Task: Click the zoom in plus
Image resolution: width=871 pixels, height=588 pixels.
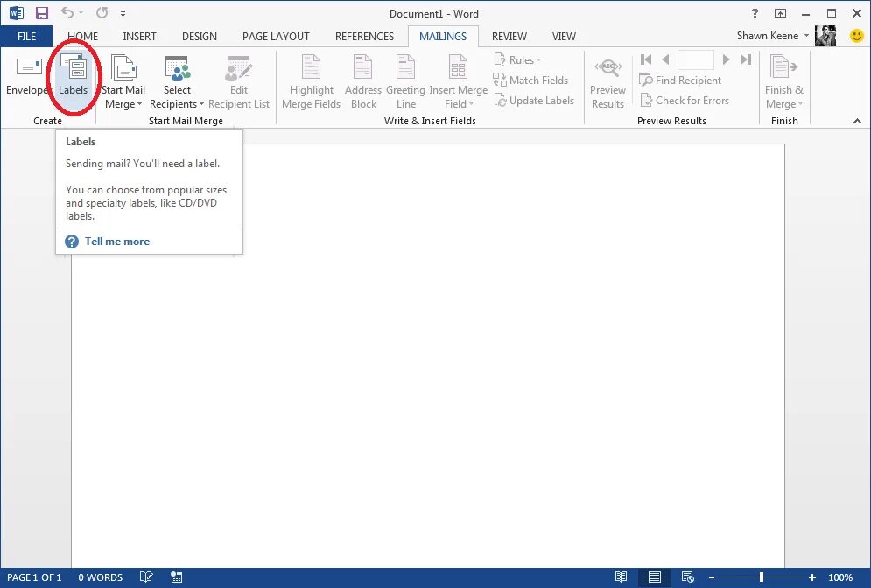Action: [812, 578]
